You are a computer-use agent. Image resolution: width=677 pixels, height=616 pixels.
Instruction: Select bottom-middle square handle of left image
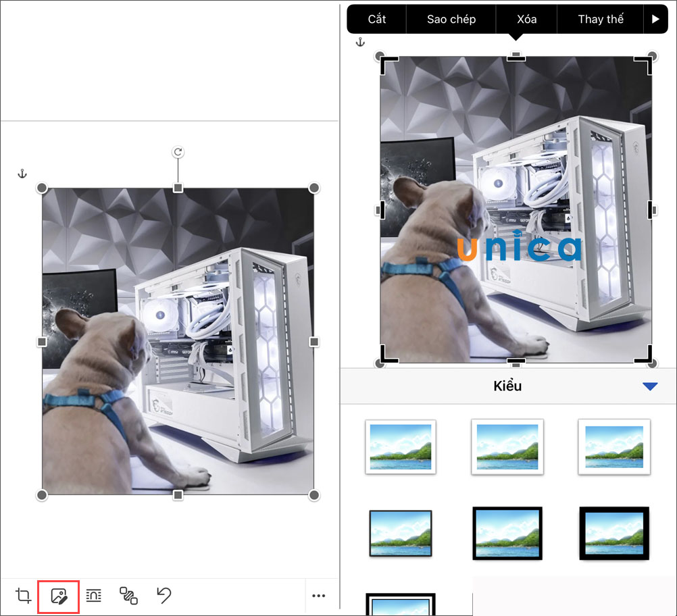(178, 494)
